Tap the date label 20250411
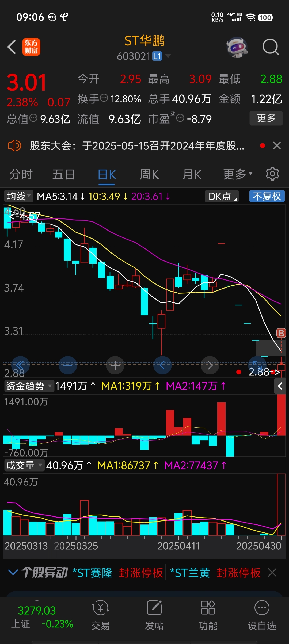This screenshot has height=644, width=289. tap(178, 546)
